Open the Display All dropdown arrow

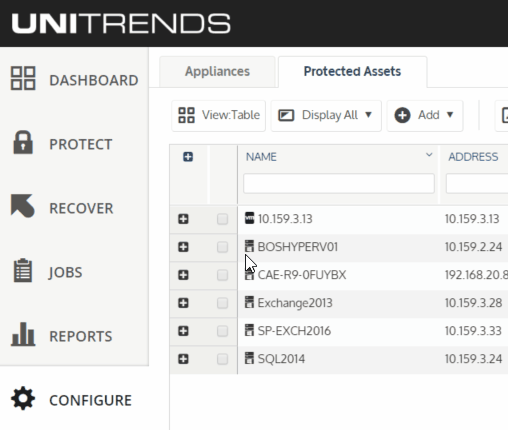pyautogui.click(x=368, y=115)
